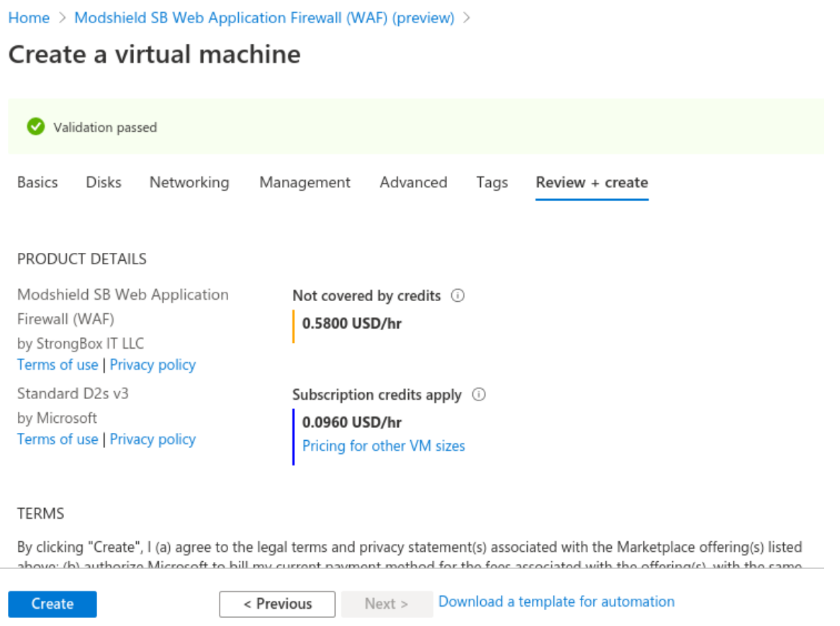840x626 pixels.
Task: Go to the Management tab
Action: point(304,183)
